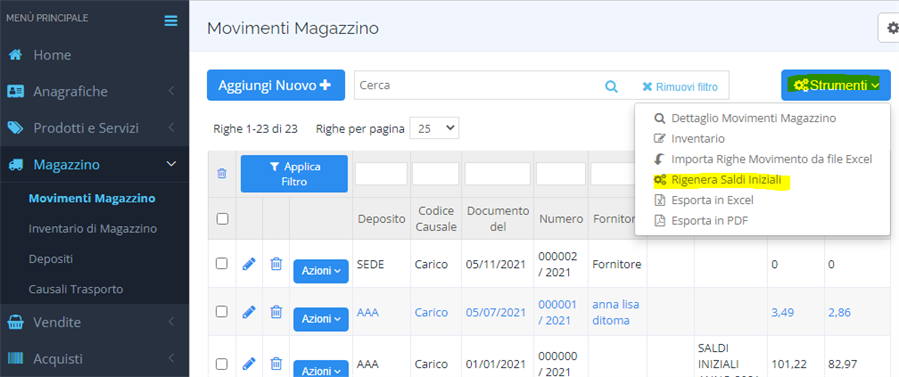This screenshot has width=899, height=377.
Task: Click the Codice Causale column header
Action: click(436, 219)
